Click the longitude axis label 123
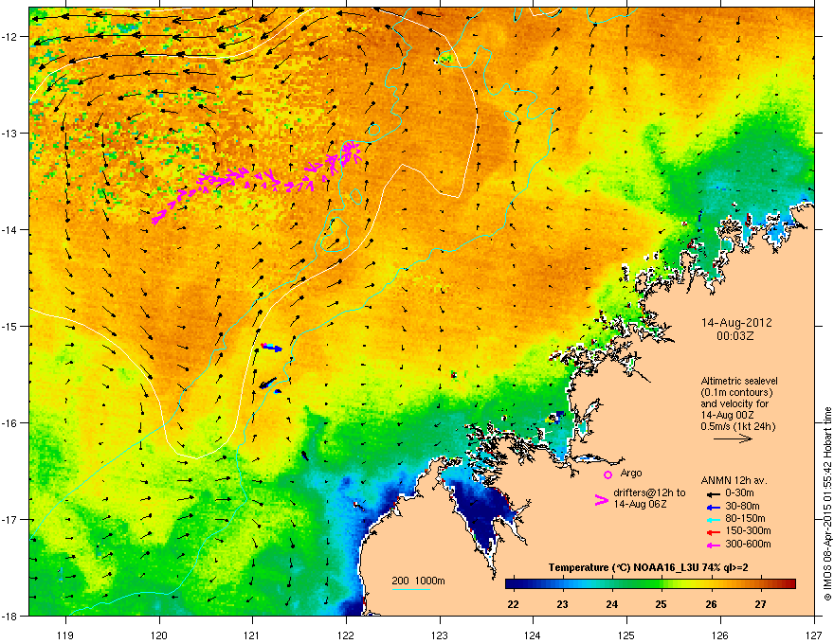The width and height of the screenshot is (834, 644). coord(440,635)
